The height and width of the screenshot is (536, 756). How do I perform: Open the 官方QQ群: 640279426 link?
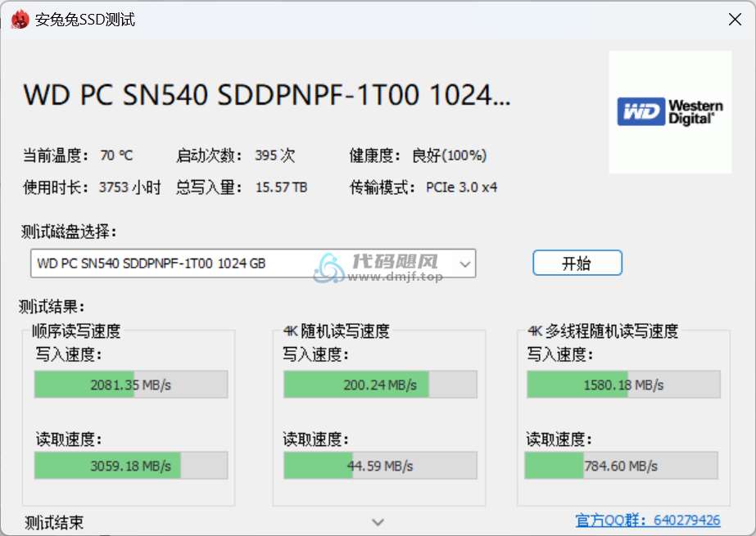click(x=648, y=520)
